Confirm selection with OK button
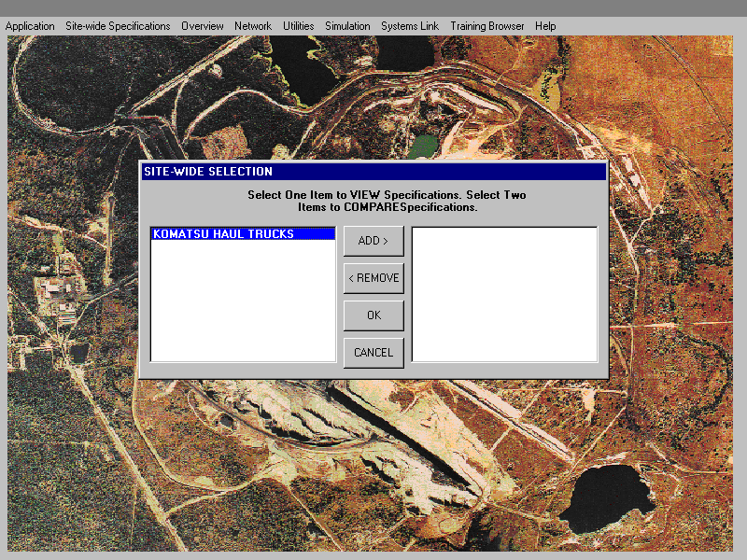This screenshot has width=747, height=560. click(x=373, y=315)
